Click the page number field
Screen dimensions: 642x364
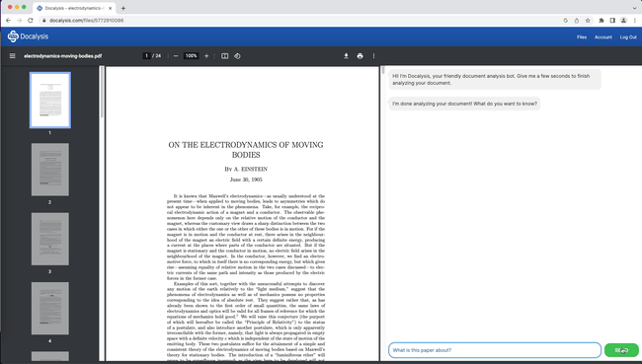(146, 56)
